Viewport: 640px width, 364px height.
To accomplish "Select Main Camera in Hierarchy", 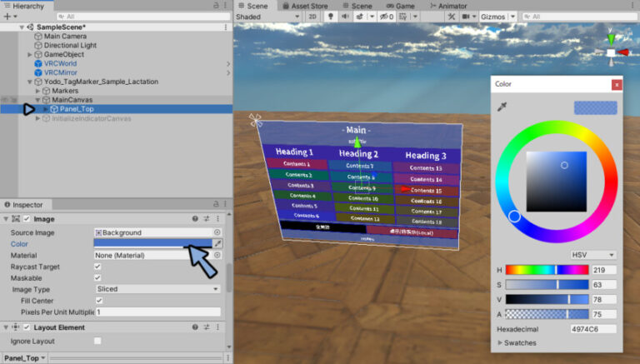I will [x=65, y=36].
